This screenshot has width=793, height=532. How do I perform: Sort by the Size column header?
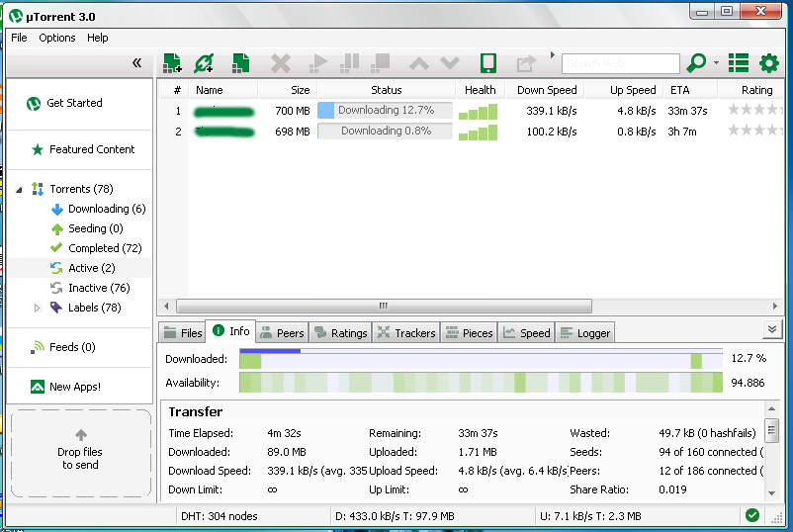coord(288,90)
